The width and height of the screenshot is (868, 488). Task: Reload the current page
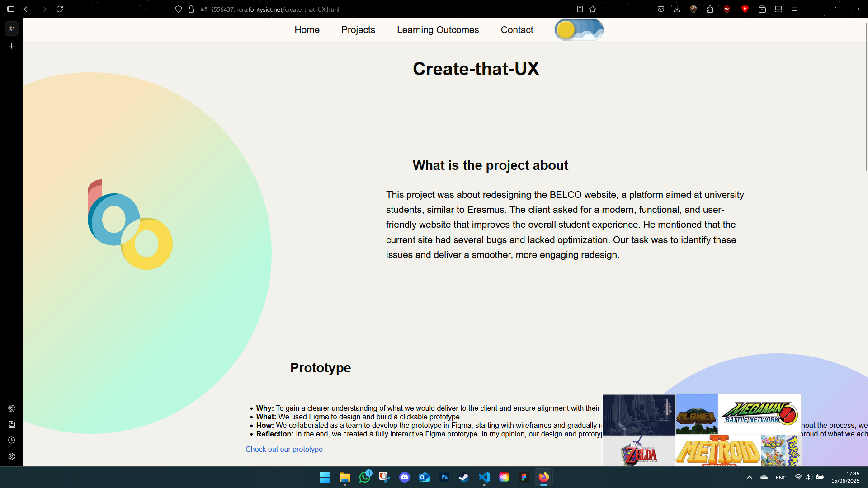tap(60, 9)
